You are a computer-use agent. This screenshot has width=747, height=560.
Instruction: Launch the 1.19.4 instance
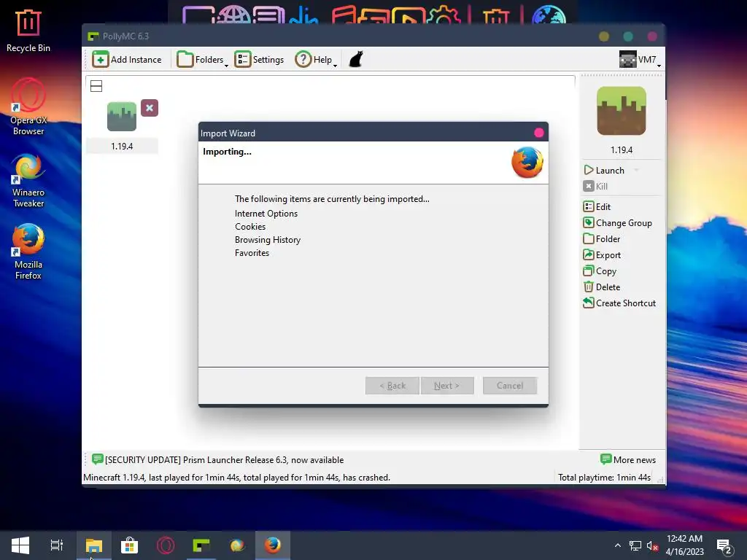coord(604,171)
